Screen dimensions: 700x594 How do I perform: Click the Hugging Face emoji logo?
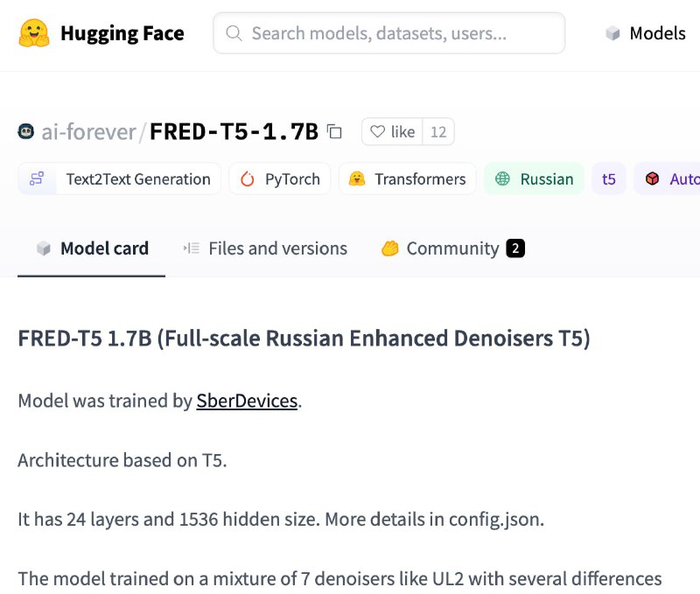coord(34,33)
